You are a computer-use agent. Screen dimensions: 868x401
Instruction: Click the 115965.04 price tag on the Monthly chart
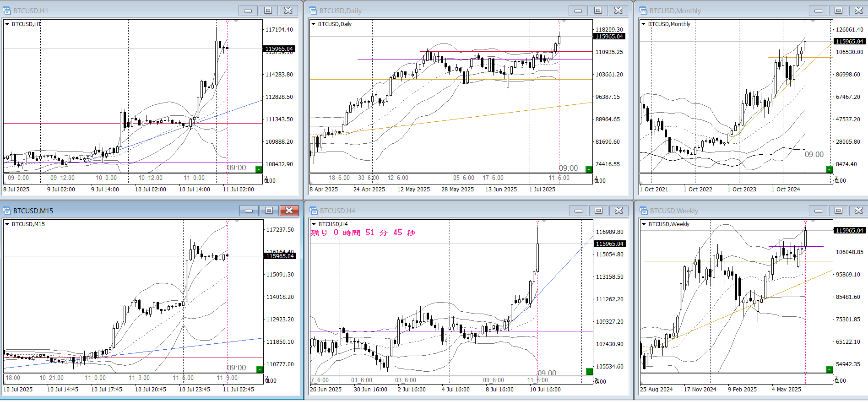pos(850,41)
